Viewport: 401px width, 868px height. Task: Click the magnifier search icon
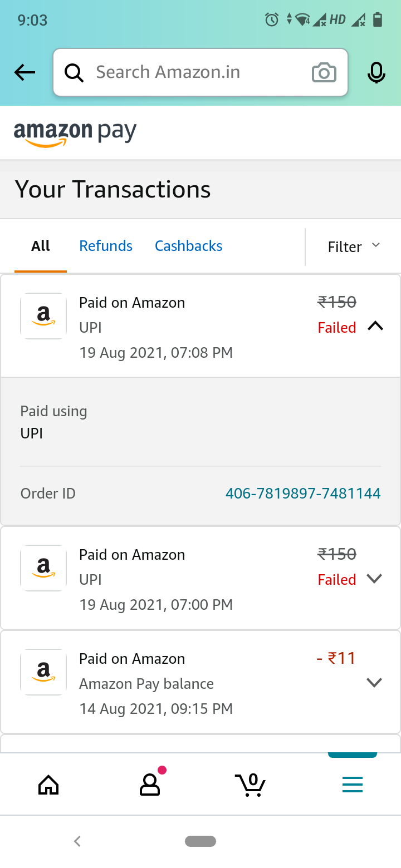pos(74,73)
